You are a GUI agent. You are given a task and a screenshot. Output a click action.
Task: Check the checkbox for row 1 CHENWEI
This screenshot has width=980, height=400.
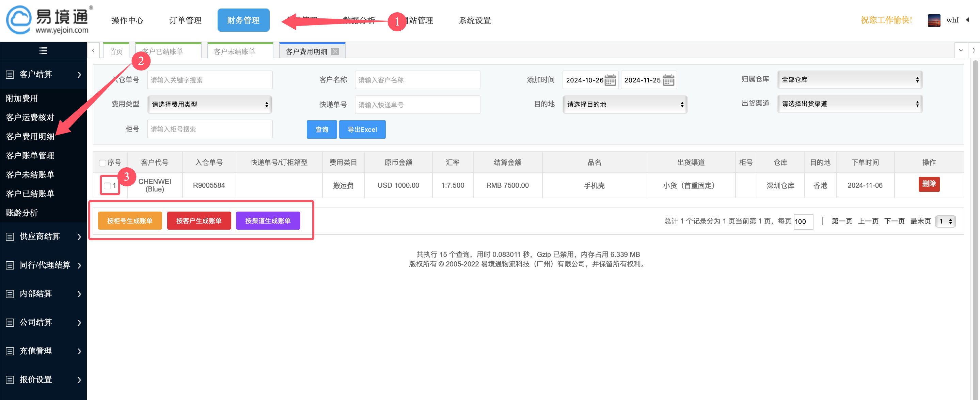click(107, 185)
